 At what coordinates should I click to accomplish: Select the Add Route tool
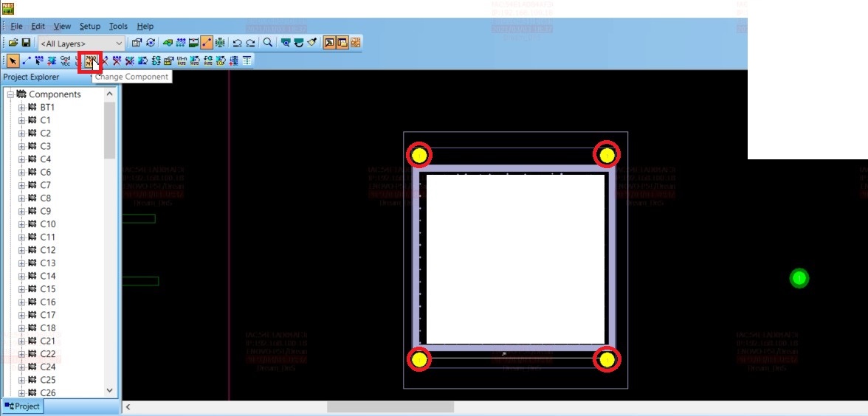click(x=38, y=60)
